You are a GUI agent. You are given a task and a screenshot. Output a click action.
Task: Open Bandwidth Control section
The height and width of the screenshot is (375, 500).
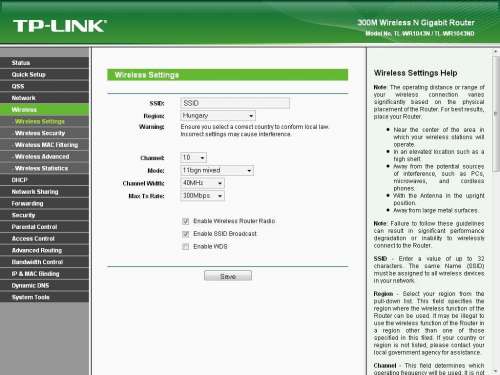point(44,262)
